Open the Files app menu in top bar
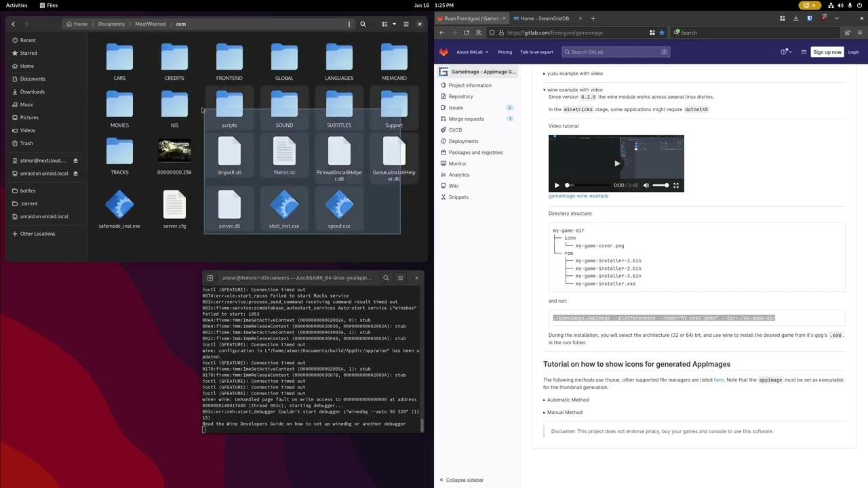868x488 pixels. click(x=48, y=5)
